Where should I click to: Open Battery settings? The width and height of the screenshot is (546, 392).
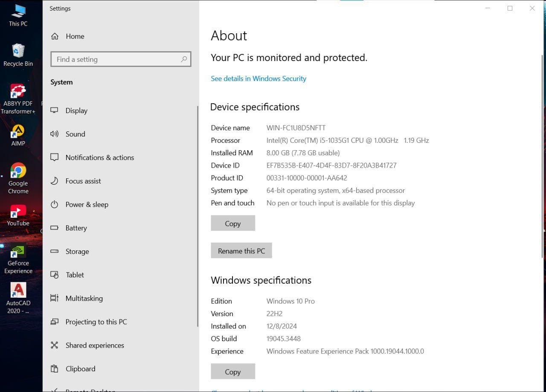[x=120, y=228]
